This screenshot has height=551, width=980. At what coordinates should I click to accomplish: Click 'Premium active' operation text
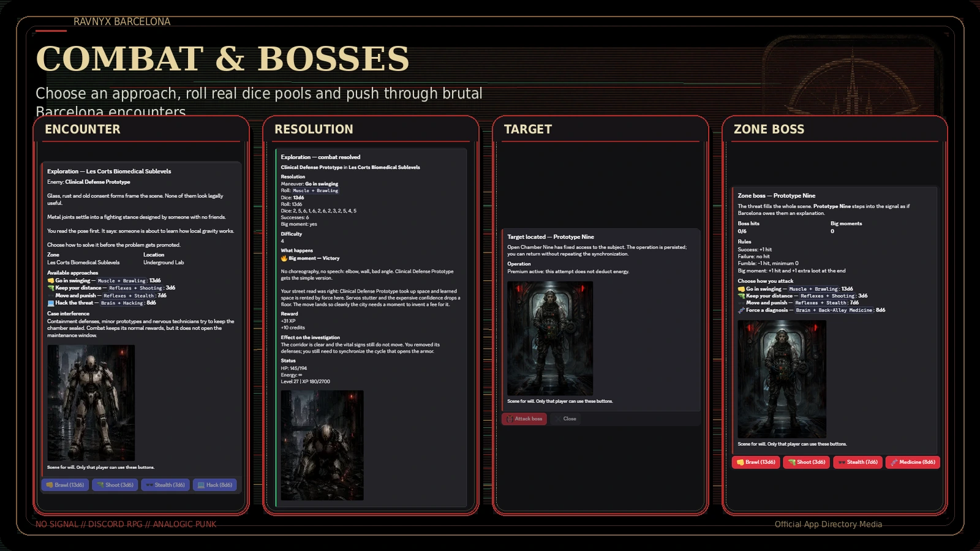tap(568, 271)
